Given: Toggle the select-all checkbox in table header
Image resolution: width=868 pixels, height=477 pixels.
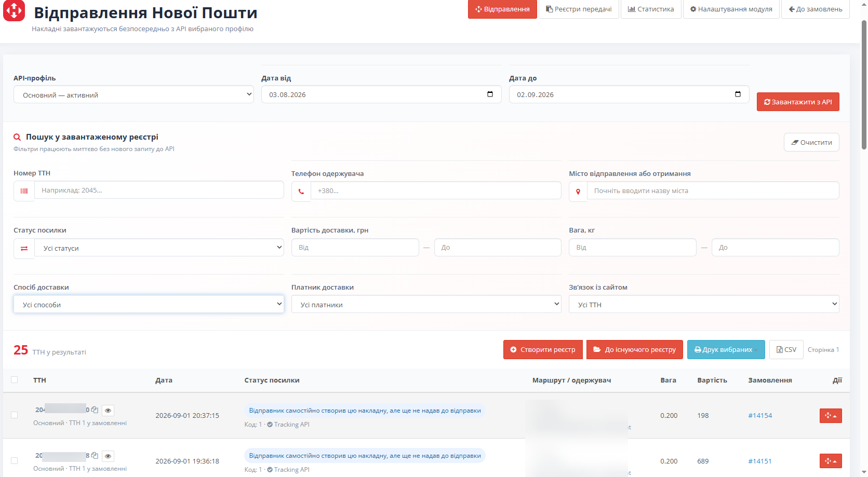Looking at the screenshot, I should [x=14, y=380].
